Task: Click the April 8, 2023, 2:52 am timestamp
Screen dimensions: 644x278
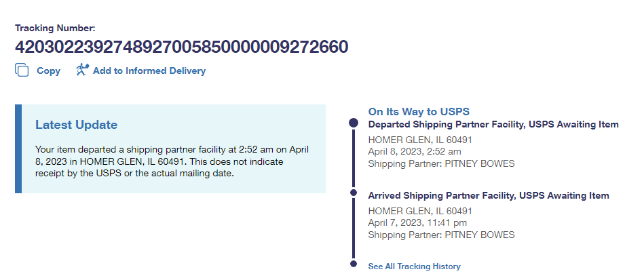Action: [x=414, y=151]
